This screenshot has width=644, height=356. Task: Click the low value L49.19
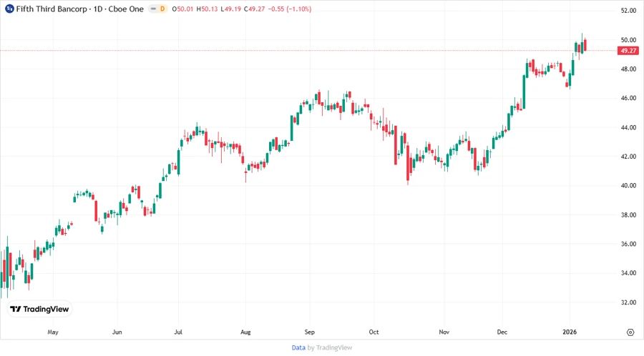(231, 9)
